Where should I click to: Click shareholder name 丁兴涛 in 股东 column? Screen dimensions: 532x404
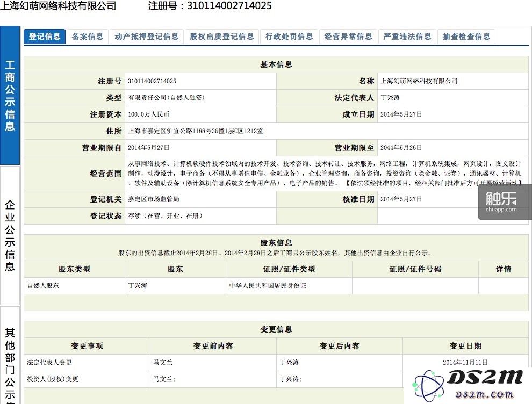pos(138,286)
